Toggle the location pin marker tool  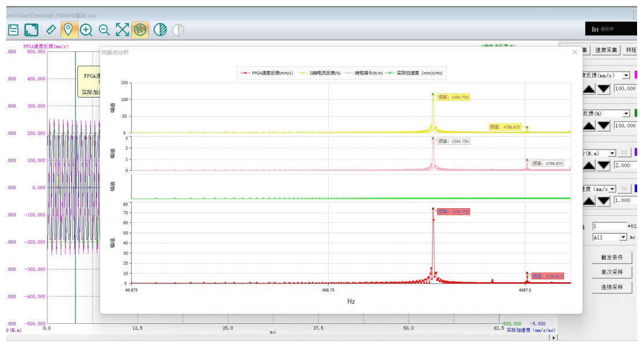(68, 30)
